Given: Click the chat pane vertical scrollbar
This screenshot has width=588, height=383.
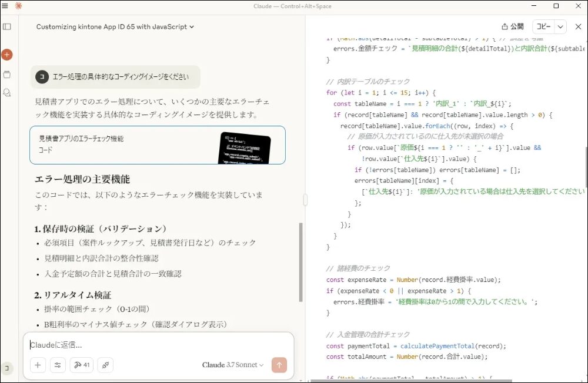Looking at the screenshot, I should tap(300, 263).
